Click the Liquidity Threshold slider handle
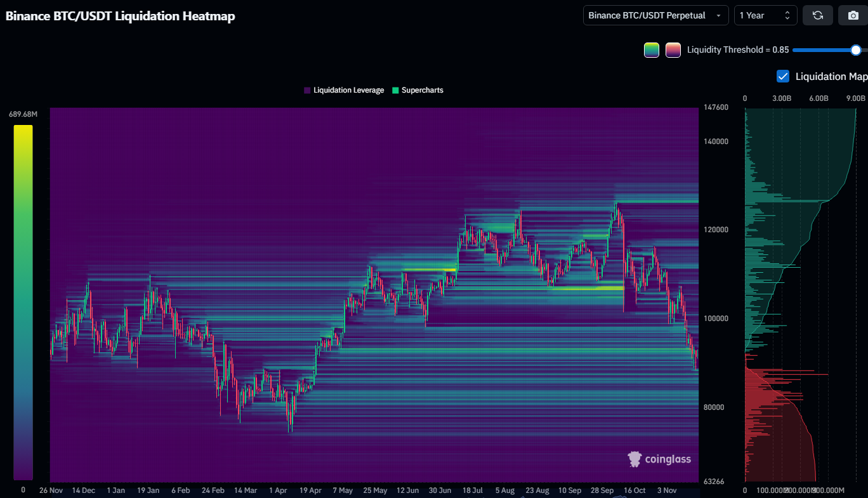868x498 pixels. pos(856,50)
